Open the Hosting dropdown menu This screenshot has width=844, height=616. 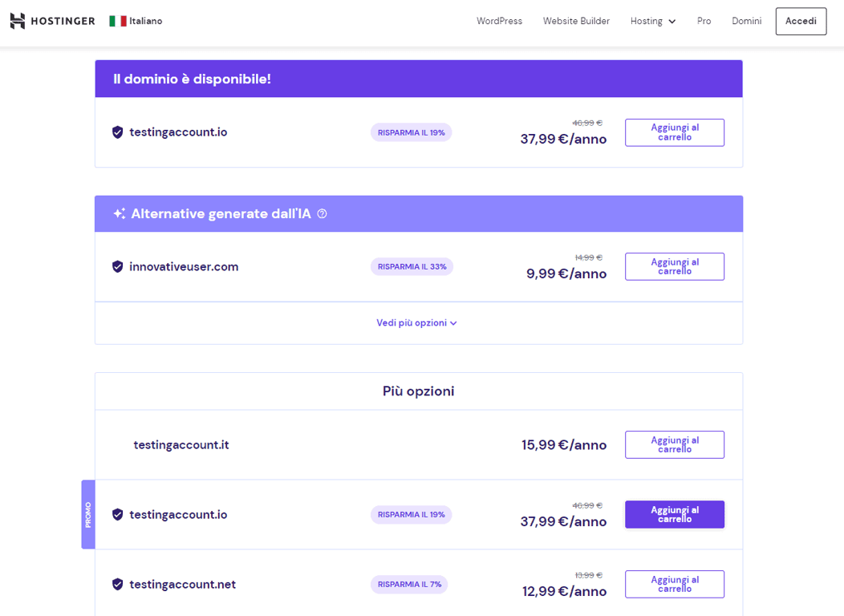652,21
